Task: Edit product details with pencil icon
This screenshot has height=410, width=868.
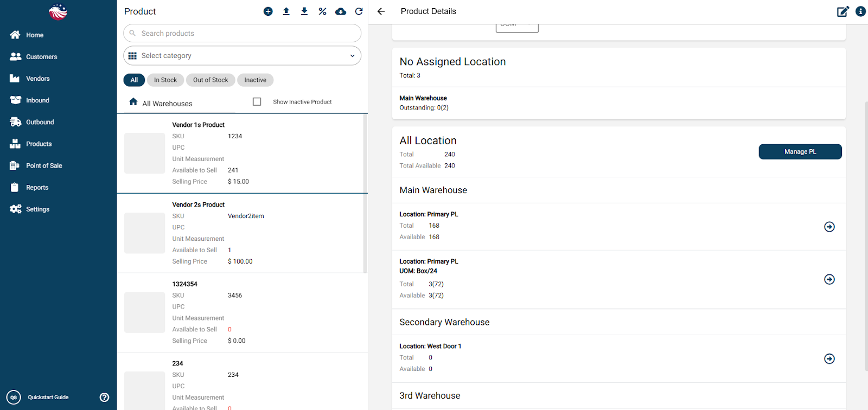Action: pos(843,11)
